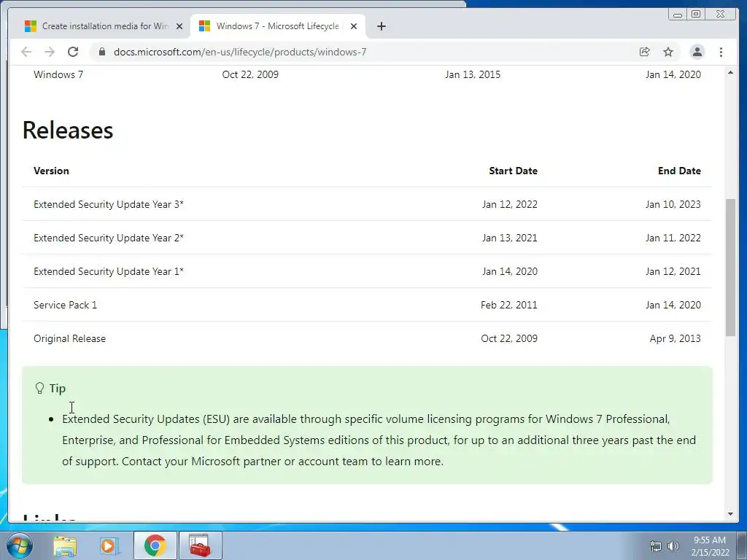Go back to the previous page

26,52
